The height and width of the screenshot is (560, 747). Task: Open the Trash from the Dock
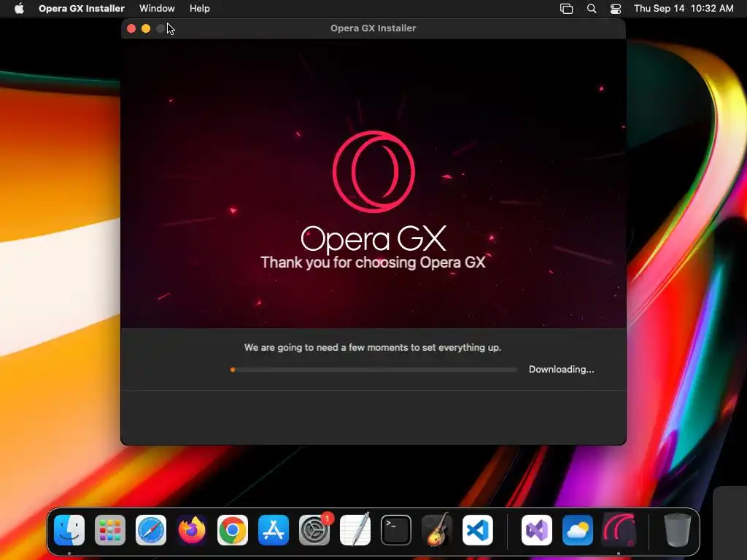(677, 529)
